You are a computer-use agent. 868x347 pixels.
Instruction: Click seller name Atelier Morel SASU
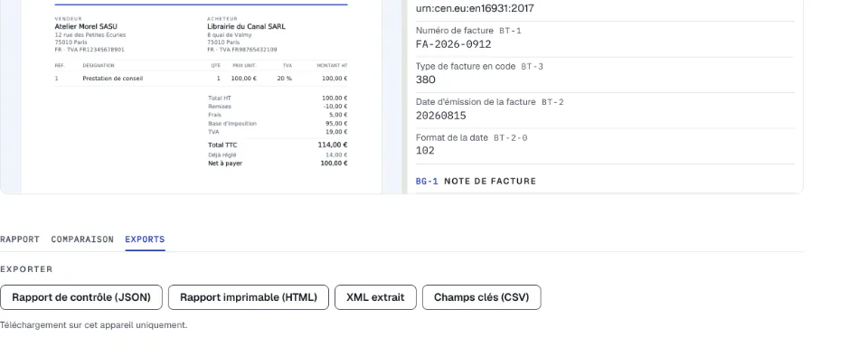pos(86,26)
